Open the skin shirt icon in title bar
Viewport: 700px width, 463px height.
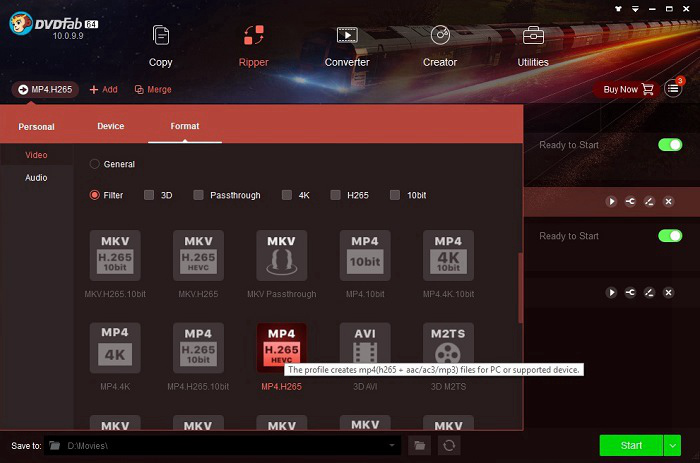point(618,9)
